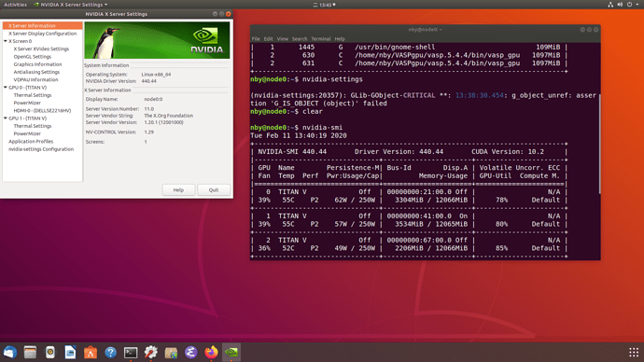Open the Help question-mark dock icon
644x362 pixels.
point(110,352)
